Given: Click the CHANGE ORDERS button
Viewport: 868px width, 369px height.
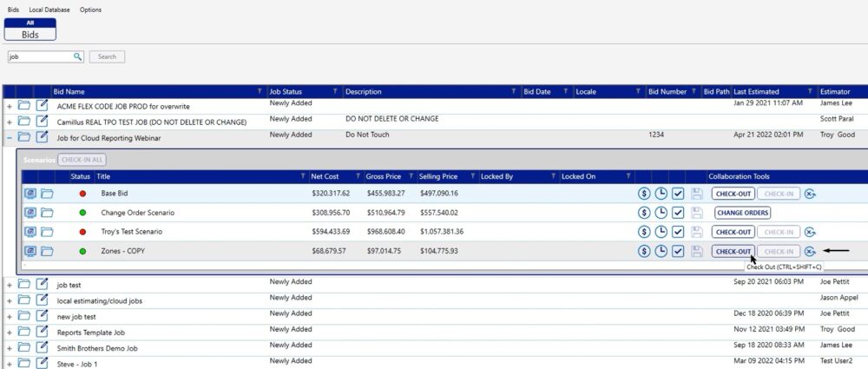Looking at the screenshot, I should click(742, 213).
